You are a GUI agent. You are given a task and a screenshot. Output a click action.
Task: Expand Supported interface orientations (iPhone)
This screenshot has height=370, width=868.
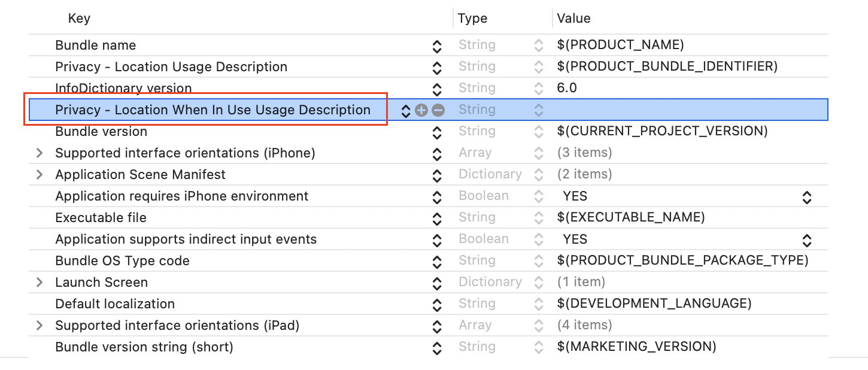click(x=39, y=153)
